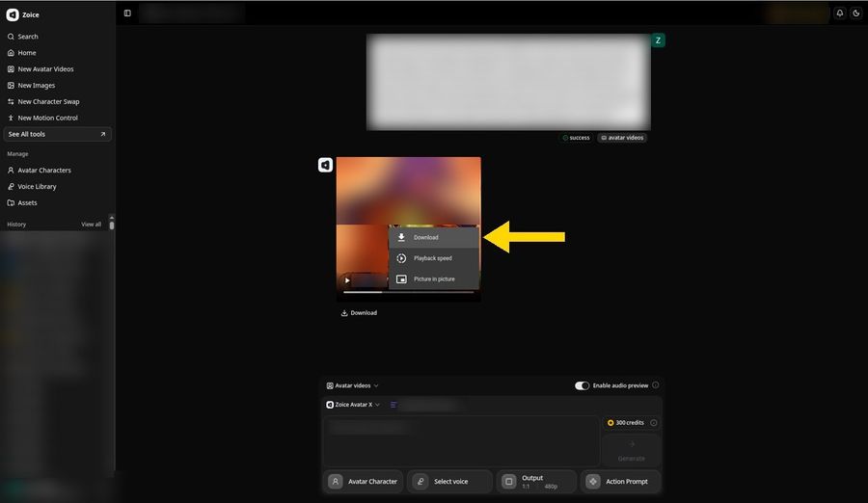Click into the prompt text area
The image size is (868, 503).
pyautogui.click(x=462, y=441)
